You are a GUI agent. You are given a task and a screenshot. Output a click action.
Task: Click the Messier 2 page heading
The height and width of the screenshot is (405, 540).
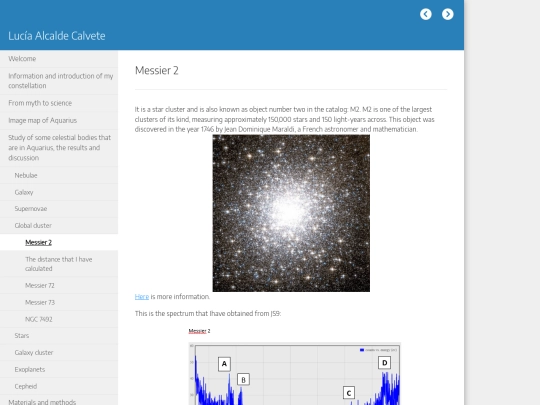(x=157, y=71)
